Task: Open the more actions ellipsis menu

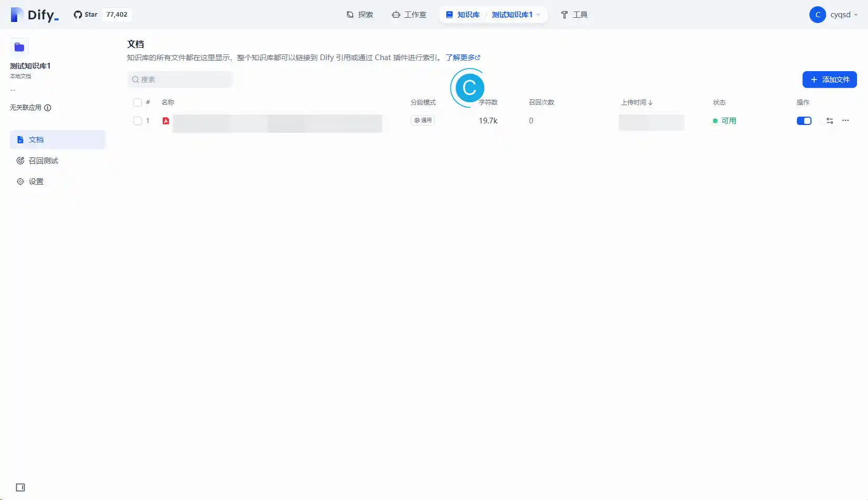Action: tap(846, 120)
